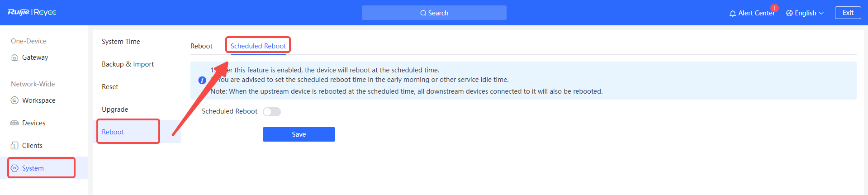This screenshot has width=868, height=195.
Task: Click the globe language icon
Action: (789, 13)
